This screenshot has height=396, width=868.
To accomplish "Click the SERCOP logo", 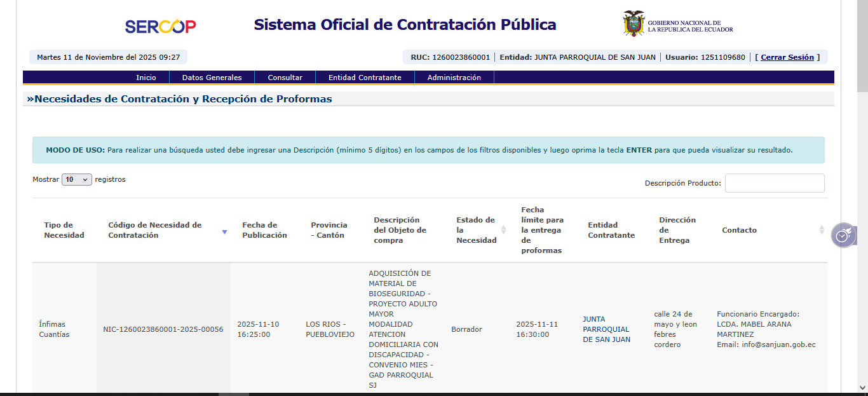I will click(160, 26).
